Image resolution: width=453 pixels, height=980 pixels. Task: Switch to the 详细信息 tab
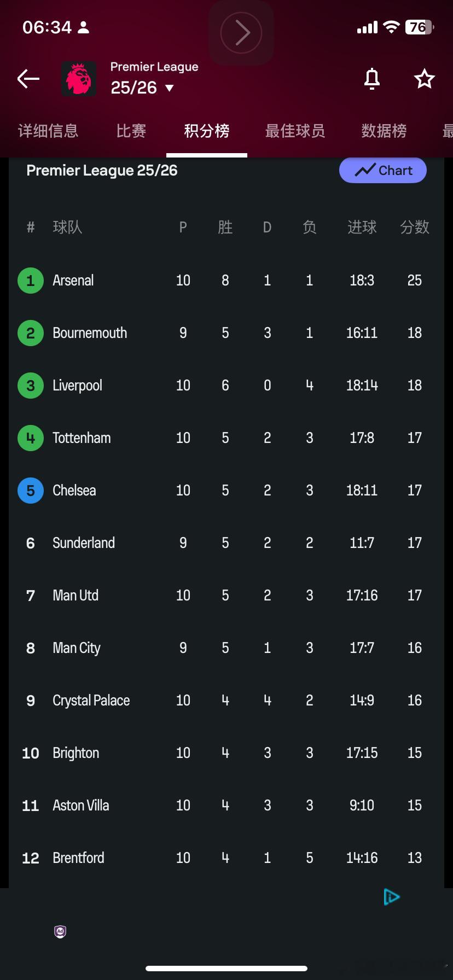(48, 131)
